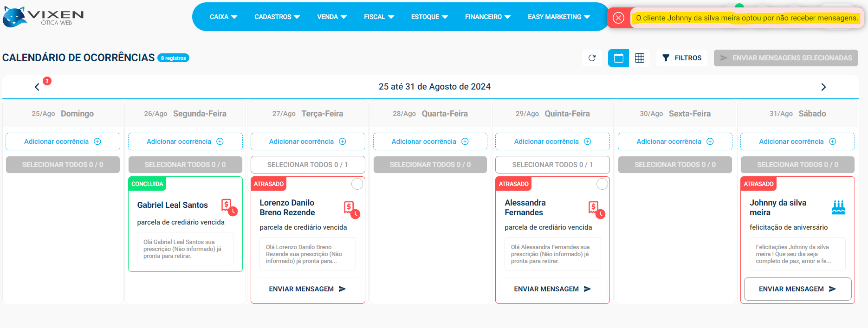The width and height of the screenshot is (868, 328).
Task: Go to next week arrow
Action: 823,87
